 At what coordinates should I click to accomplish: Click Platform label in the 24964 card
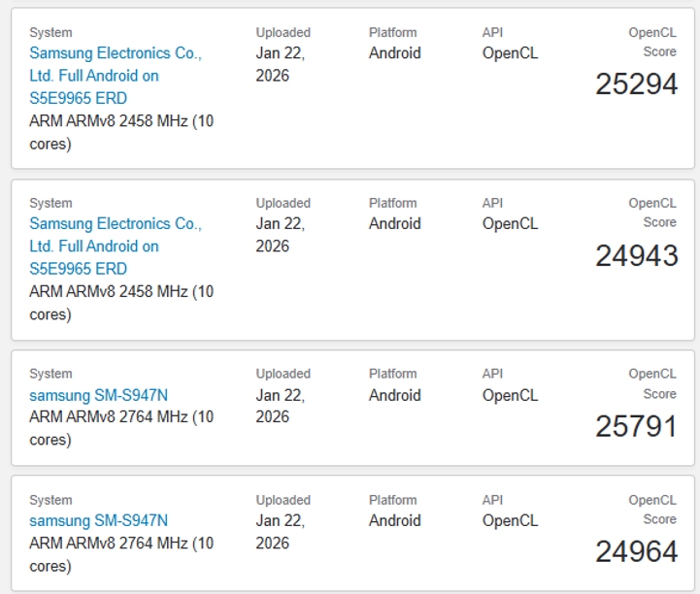tap(392, 500)
